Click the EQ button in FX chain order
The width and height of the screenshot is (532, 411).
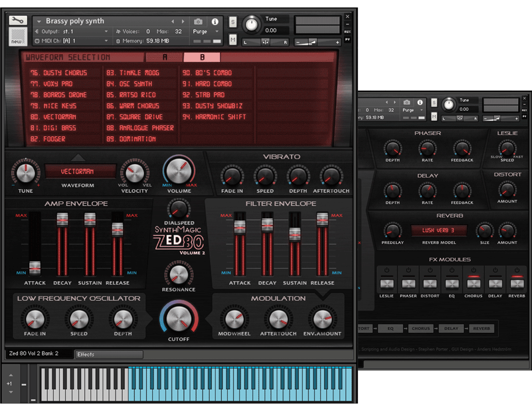click(x=390, y=328)
